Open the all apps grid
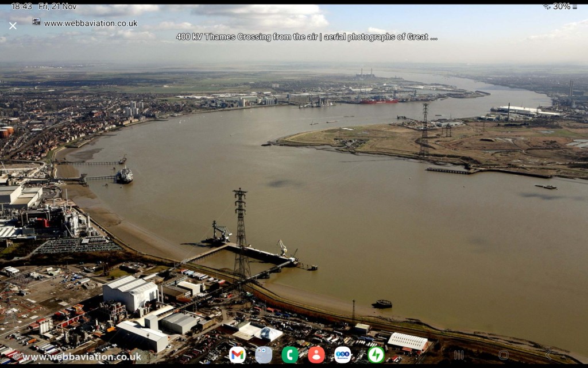Viewport: 588px width, 368px height. click(x=214, y=355)
